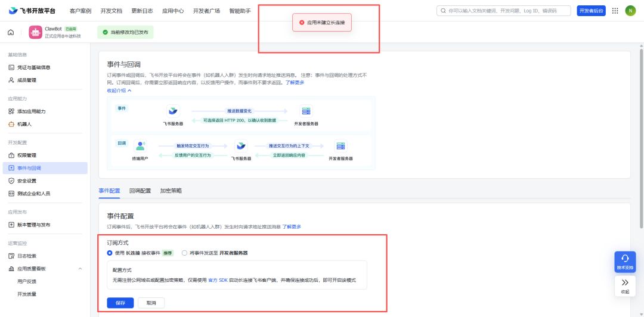This screenshot has width=644, height=317.
Task: Select 使用长连接接收事件 radio option
Action: click(x=110, y=253)
